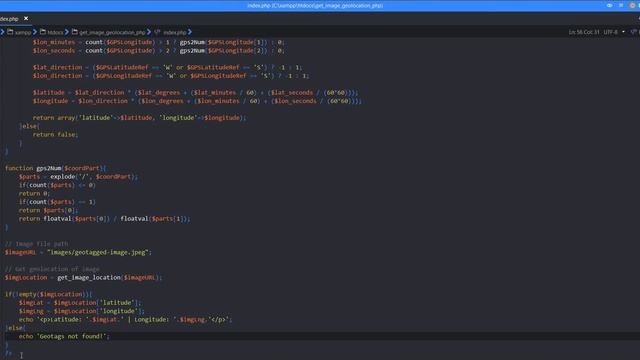Viewport: 640px width, 360px height.
Task: Click the string "images/geotagged-image.jpeg"
Action: tap(98, 252)
